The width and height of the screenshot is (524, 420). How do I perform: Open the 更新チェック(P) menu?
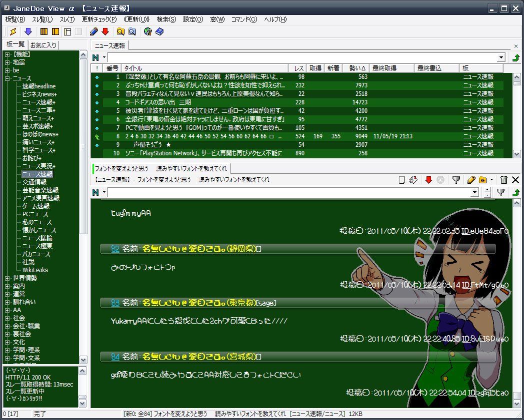pos(99,19)
